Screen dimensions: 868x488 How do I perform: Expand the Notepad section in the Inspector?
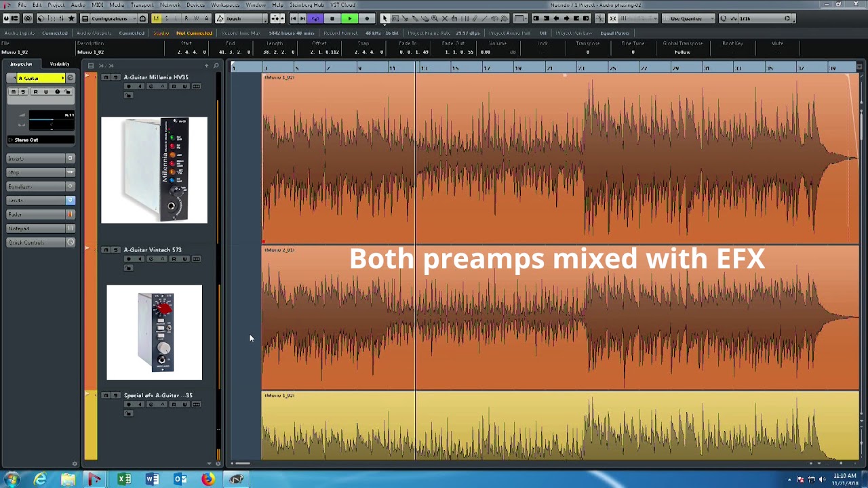point(41,228)
